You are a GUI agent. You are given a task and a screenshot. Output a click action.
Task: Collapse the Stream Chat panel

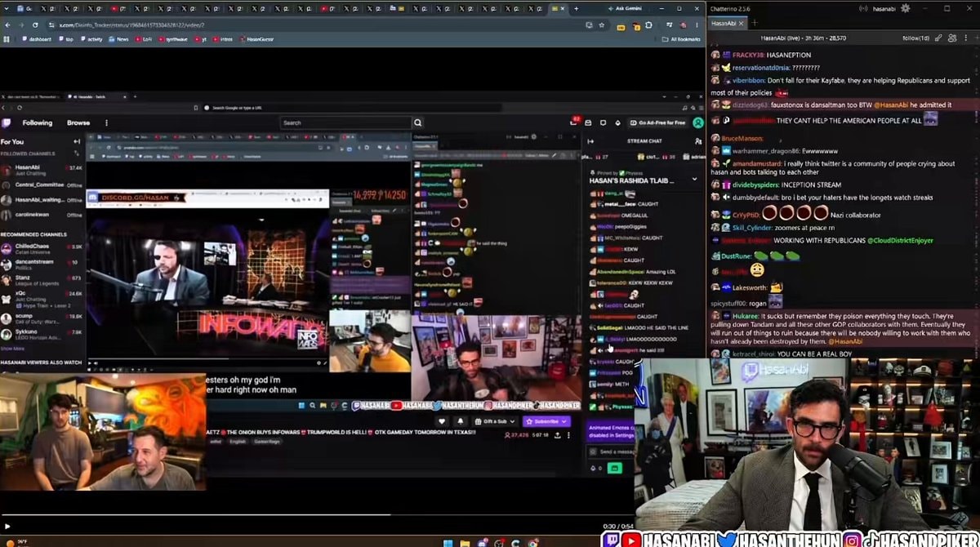[x=590, y=140]
